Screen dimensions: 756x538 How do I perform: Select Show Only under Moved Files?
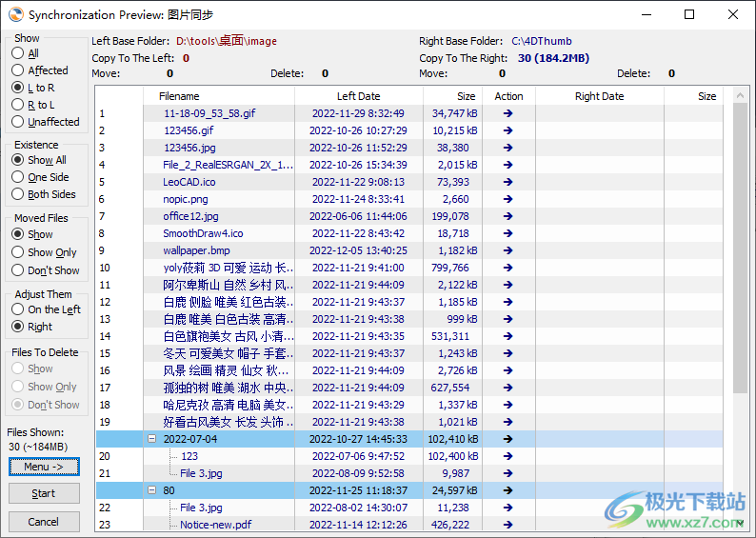(17, 252)
